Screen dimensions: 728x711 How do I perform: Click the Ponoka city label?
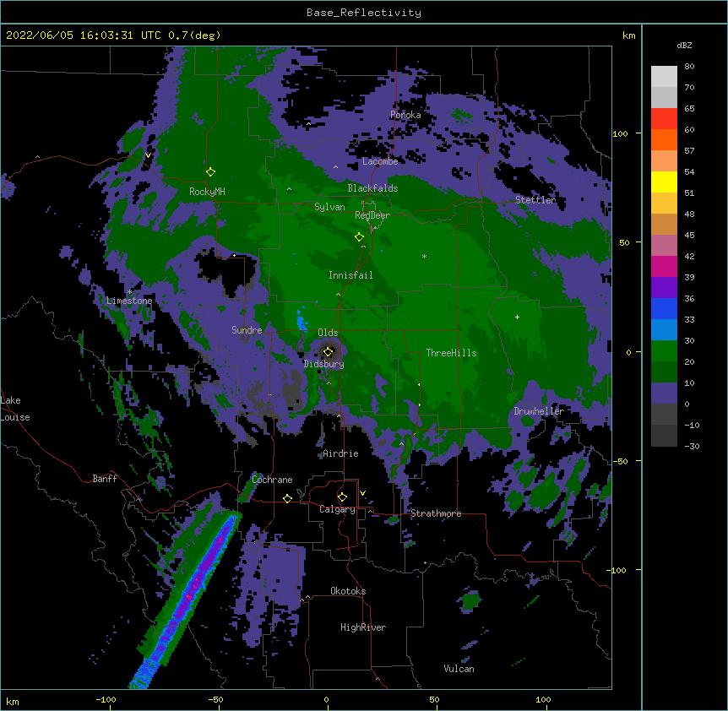(405, 115)
